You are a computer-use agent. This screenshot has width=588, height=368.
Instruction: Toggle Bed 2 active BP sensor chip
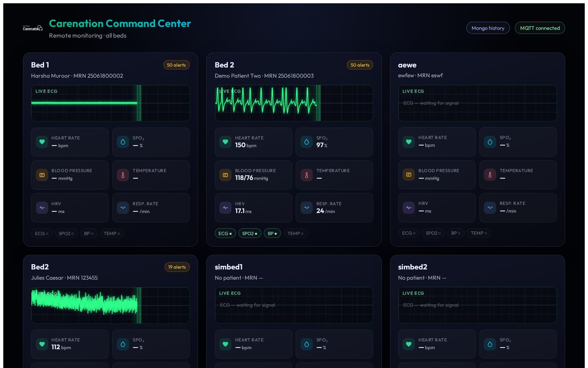272,233
